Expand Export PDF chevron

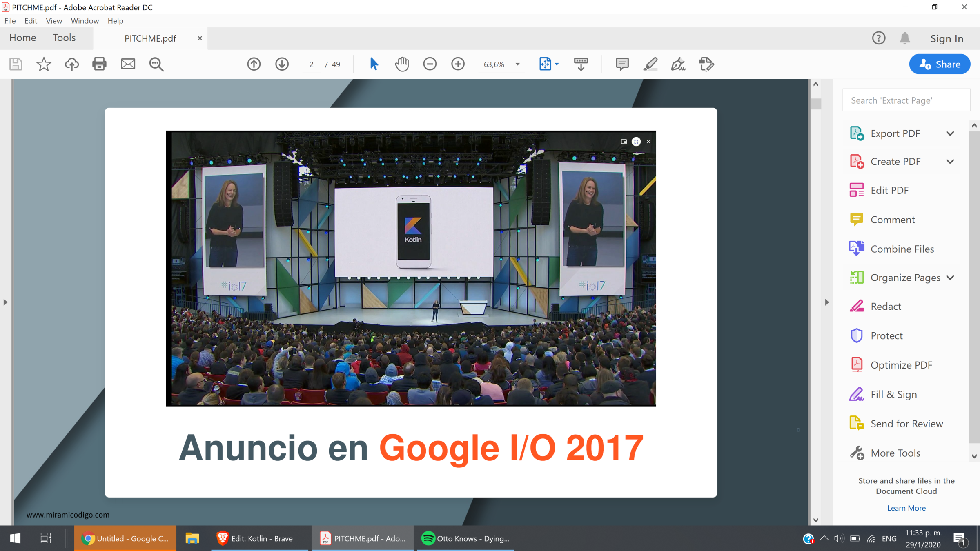pos(950,134)
